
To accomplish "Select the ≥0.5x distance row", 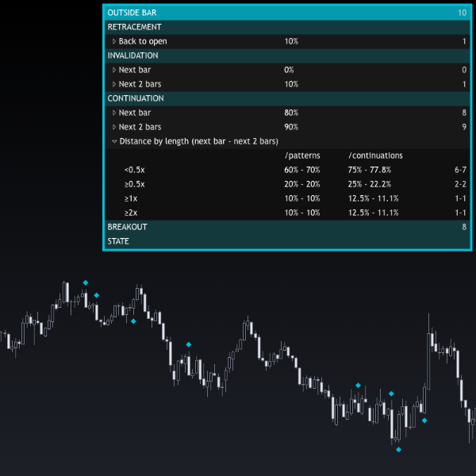I will tap(287, 184).
